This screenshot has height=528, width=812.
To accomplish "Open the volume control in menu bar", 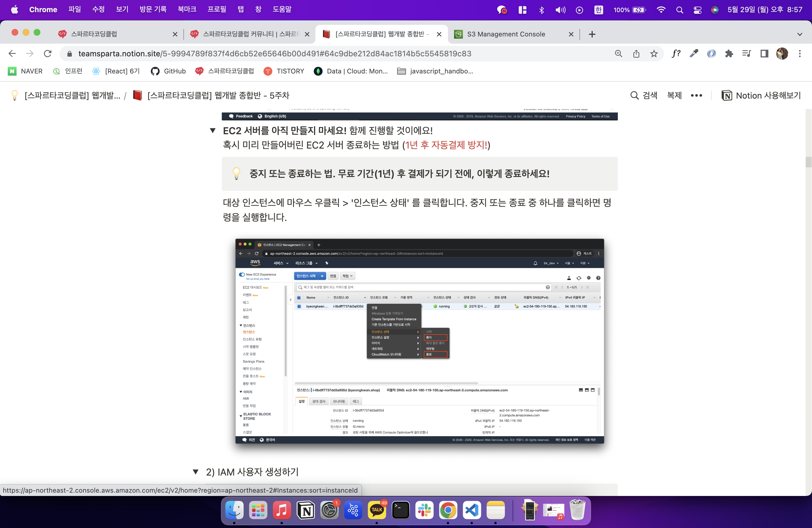I will pos(560,10).
